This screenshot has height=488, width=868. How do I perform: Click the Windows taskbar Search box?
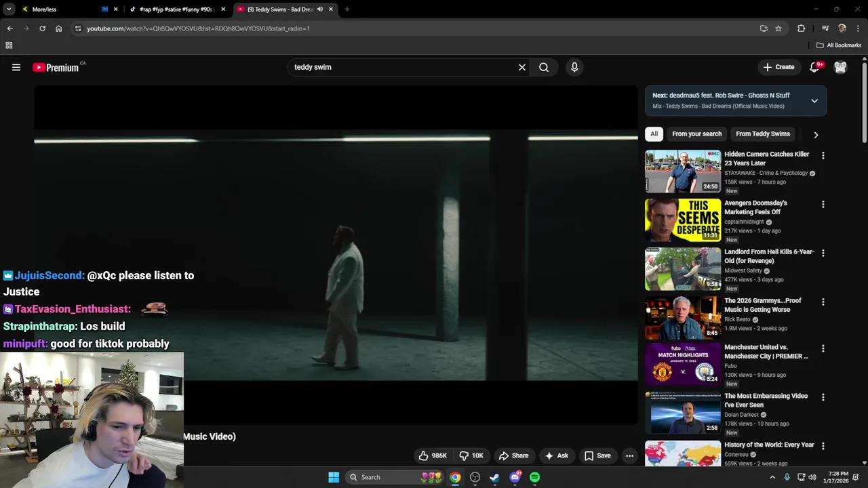coord(395,477)
